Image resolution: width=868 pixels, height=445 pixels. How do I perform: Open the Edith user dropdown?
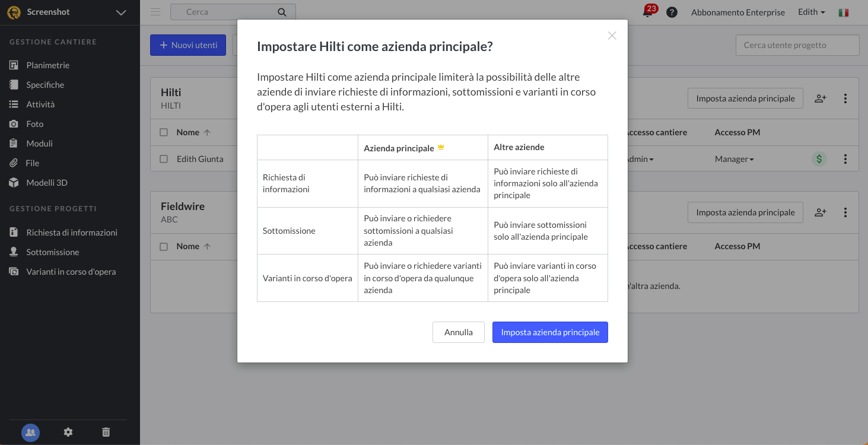[x=812, y=12]
